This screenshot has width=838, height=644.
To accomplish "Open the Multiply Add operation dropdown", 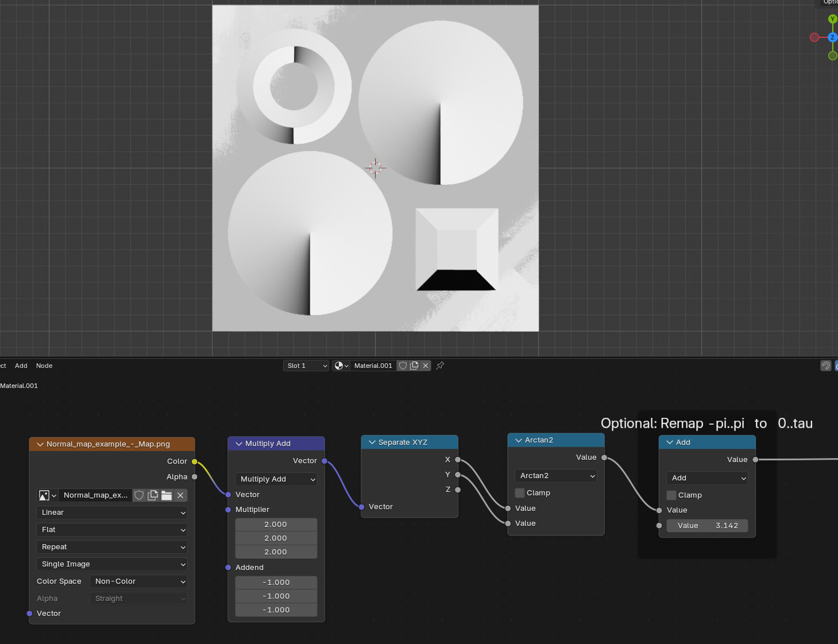I will pyautogui.click(x=276, y=479).
